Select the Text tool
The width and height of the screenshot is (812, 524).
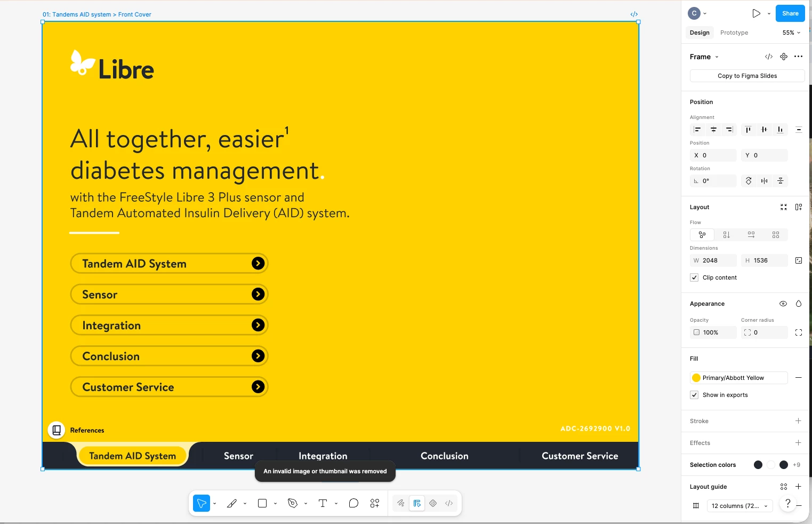(x=323, y=503)
